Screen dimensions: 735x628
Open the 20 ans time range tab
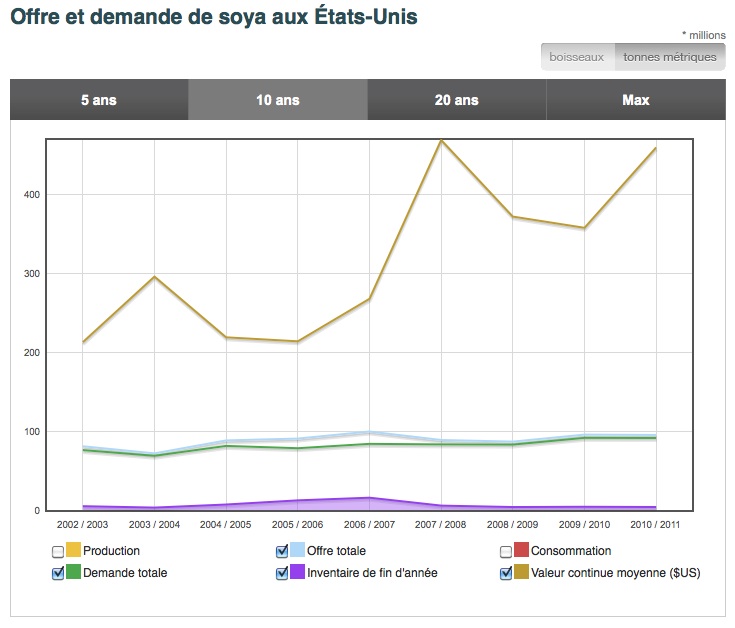(x=456, y=100)
